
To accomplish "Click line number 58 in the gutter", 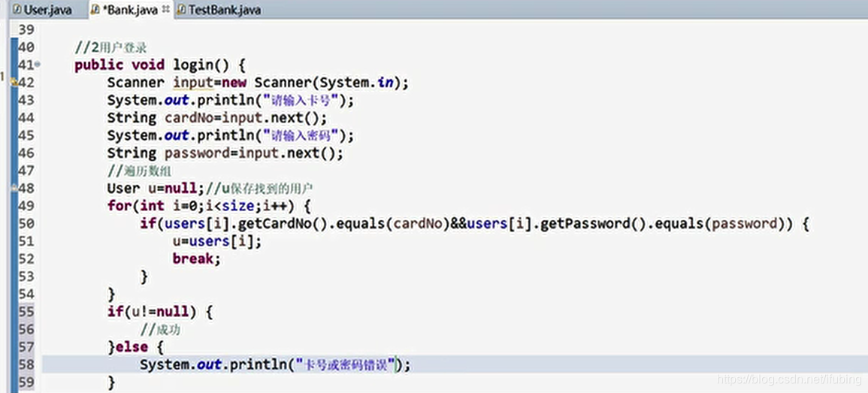I will click(x=26, y=364).
